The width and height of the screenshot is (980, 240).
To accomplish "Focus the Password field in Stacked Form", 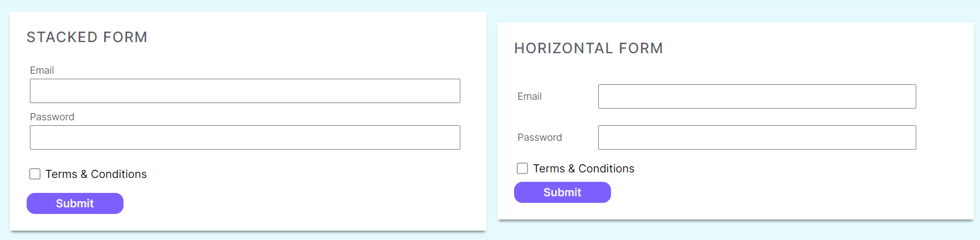I will (245, 137).
